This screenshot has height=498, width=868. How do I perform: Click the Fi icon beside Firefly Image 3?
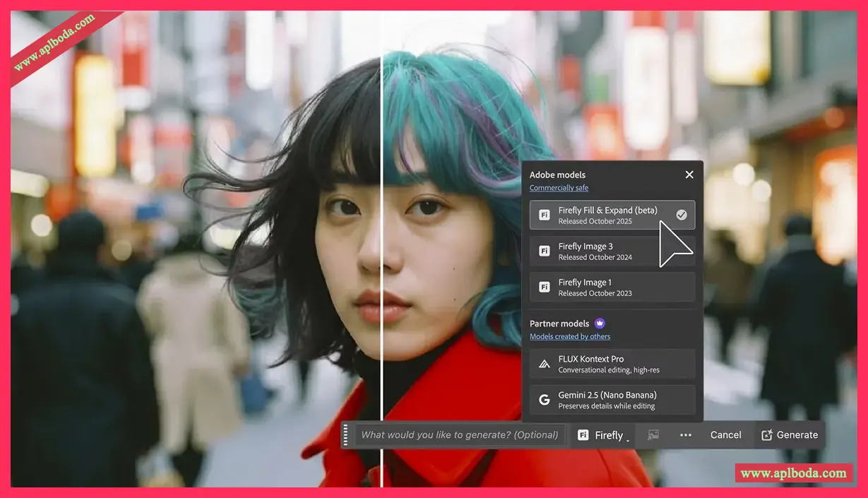coord(545,251)
